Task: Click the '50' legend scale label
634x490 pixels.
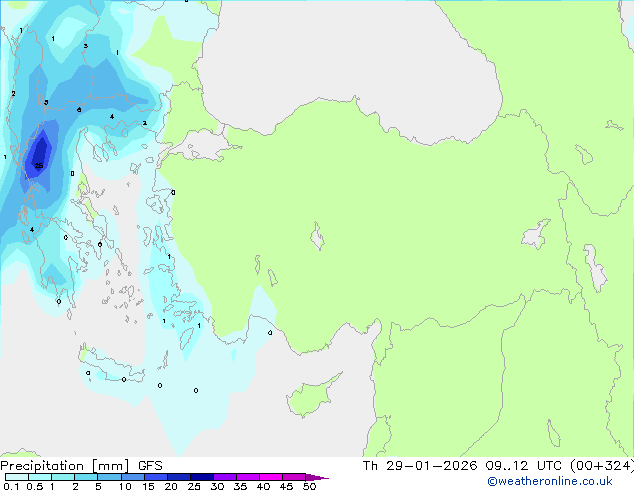Action: click(309, 486)
